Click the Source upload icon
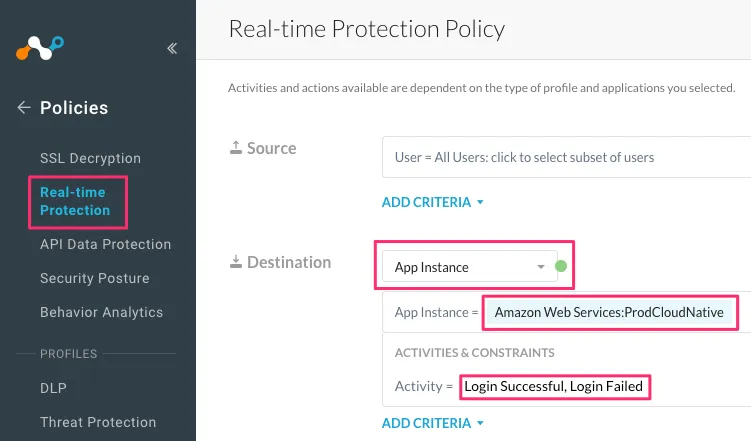 [235, 148]
